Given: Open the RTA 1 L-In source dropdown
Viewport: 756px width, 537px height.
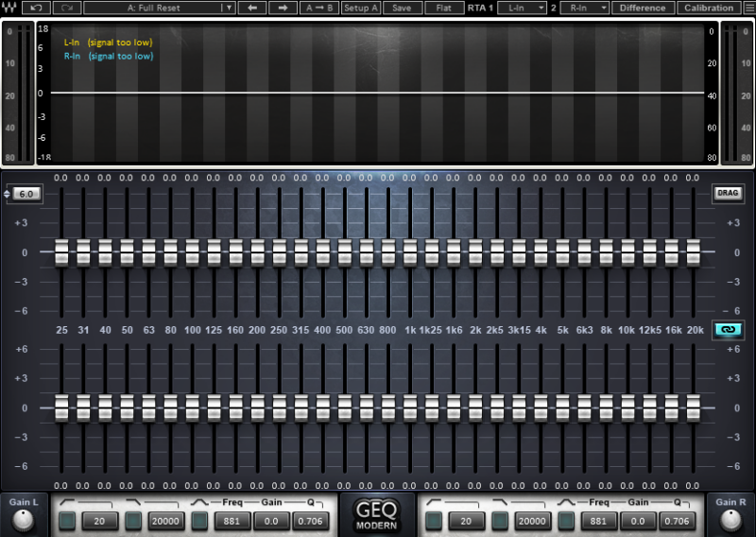Looking at the screenshot, I should [x=523, y=8].
